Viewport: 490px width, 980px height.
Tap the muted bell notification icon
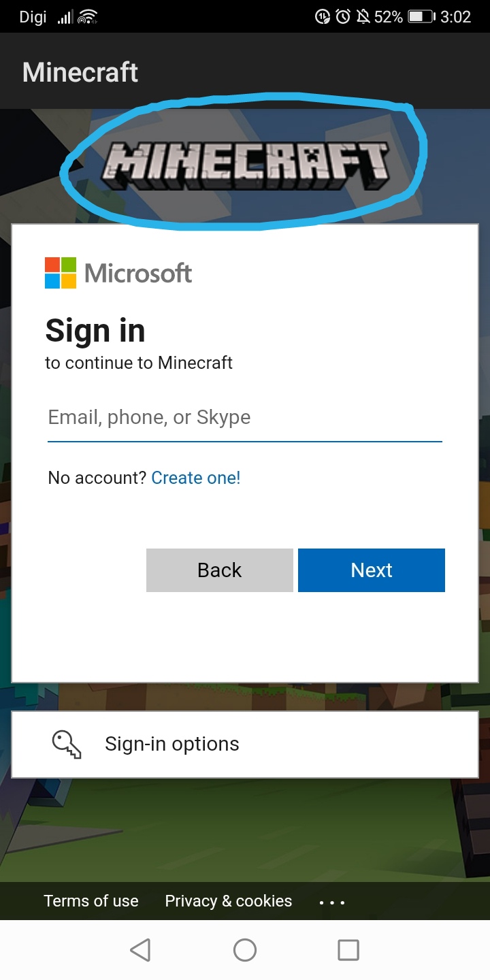pyautogui.click(x=363, y=17)
